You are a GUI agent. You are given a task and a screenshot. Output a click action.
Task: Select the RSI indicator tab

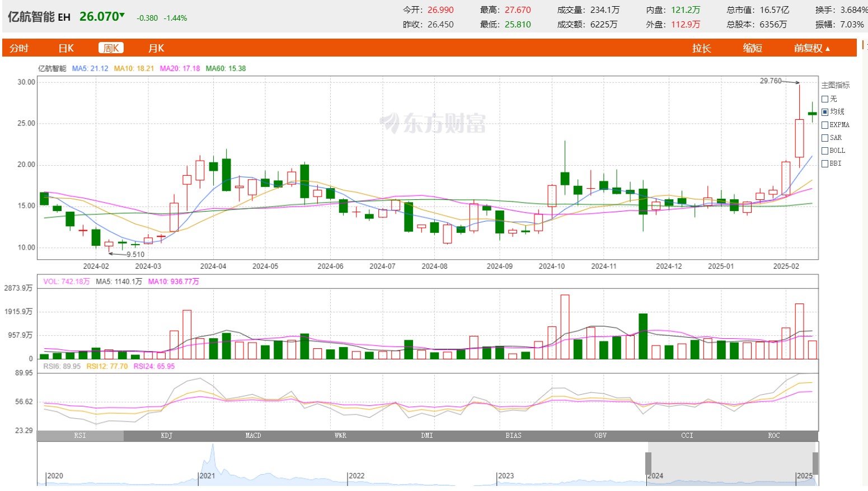click(x=80, y=436)
